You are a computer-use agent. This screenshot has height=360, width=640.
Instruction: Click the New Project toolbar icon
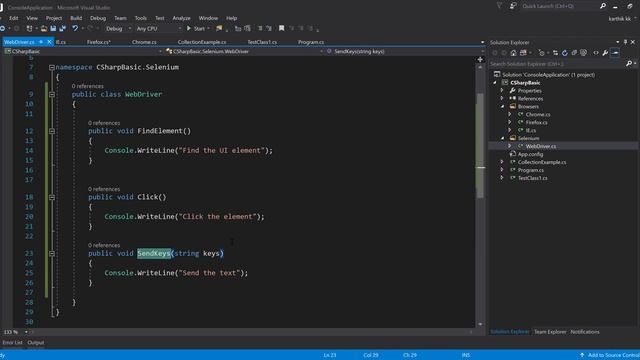click(x=29, y=29)
